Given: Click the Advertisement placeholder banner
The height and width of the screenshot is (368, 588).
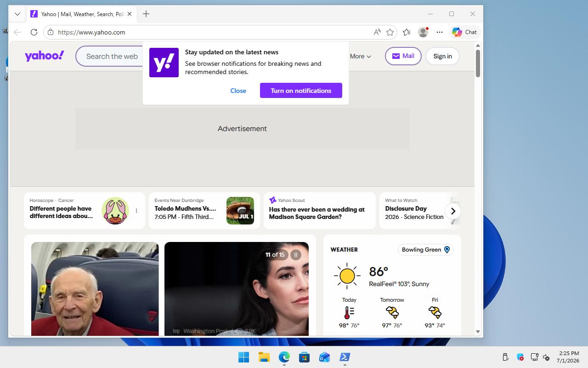Looking at the screenshot, I should click(242, 129).
